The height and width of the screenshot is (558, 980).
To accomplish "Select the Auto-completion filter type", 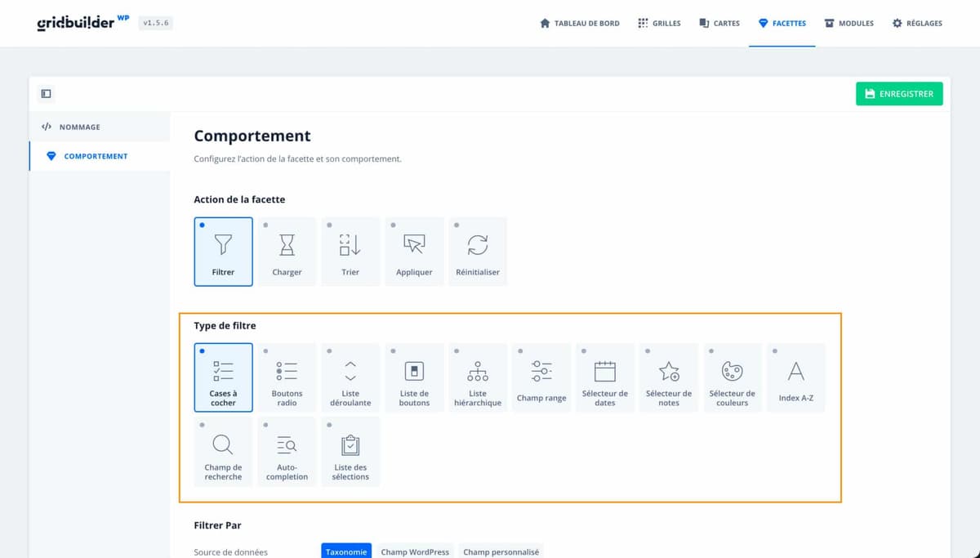I will pos(287,451).
